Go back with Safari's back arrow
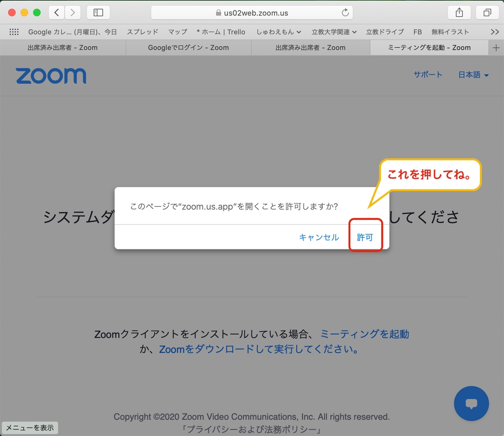The height and width of the screenshot is (436, 504). 57,12
